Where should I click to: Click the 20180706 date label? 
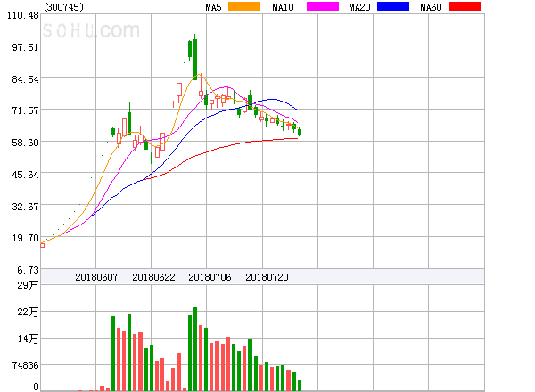(210, 277)
